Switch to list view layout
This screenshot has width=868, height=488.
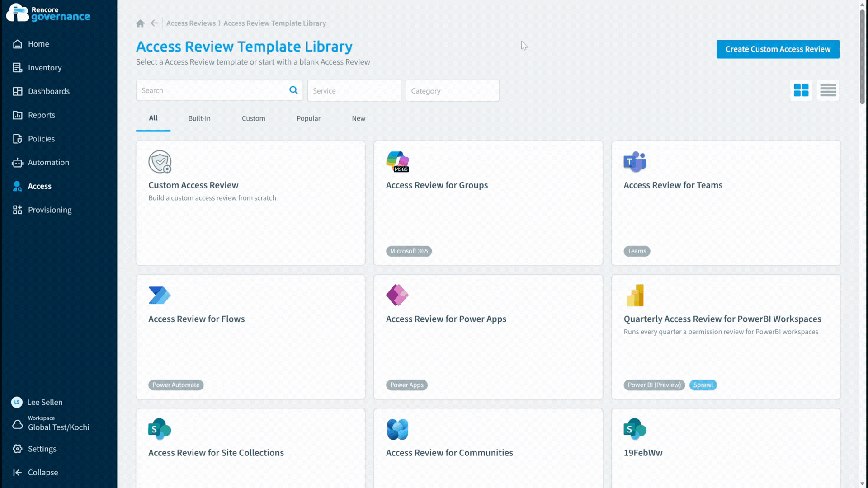[828, 90]
